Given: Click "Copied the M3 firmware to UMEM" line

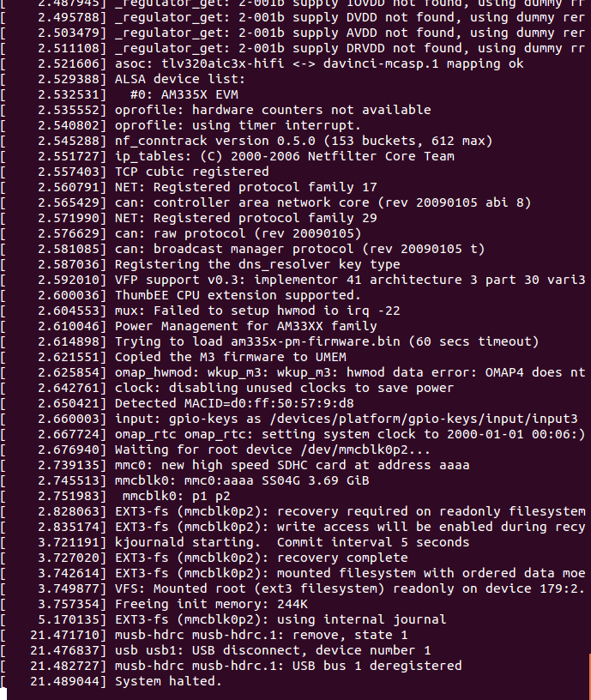Looking at the screenshot, I should point(230,357).
